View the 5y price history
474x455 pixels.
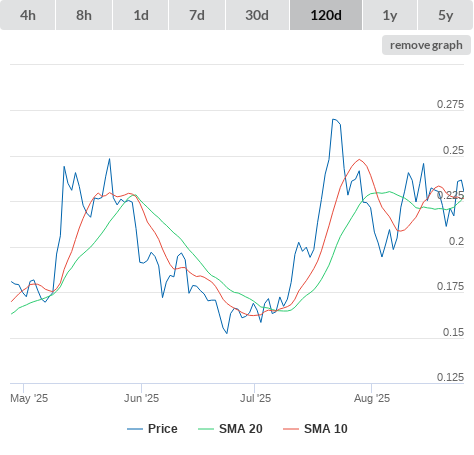click(x=445, y=15)
